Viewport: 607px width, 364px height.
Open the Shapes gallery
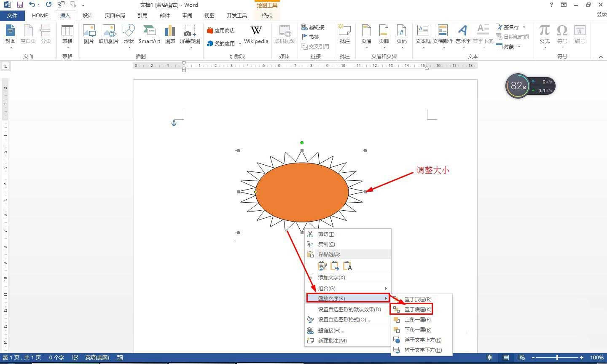click(129, 34)
